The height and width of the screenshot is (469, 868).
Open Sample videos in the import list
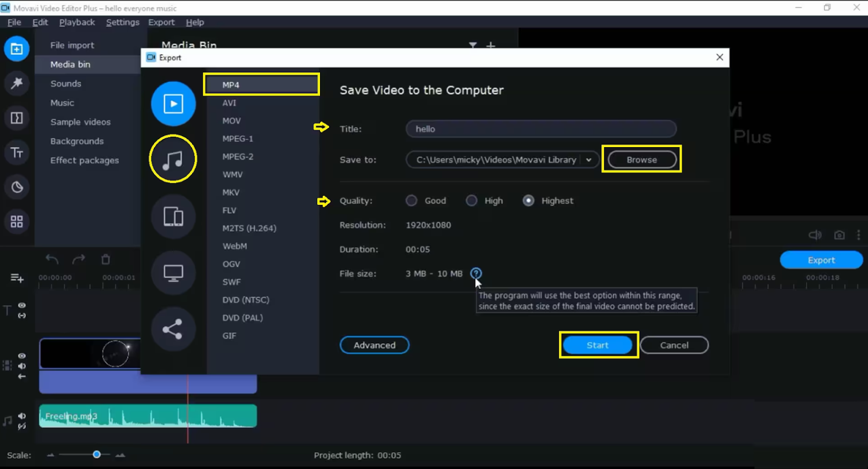pyautogui.click(x=80, y=122)
